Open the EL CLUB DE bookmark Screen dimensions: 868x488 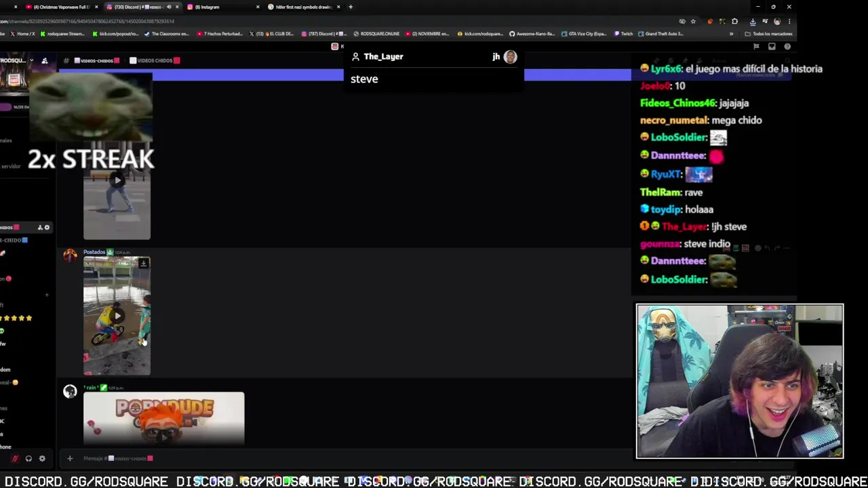271,33
